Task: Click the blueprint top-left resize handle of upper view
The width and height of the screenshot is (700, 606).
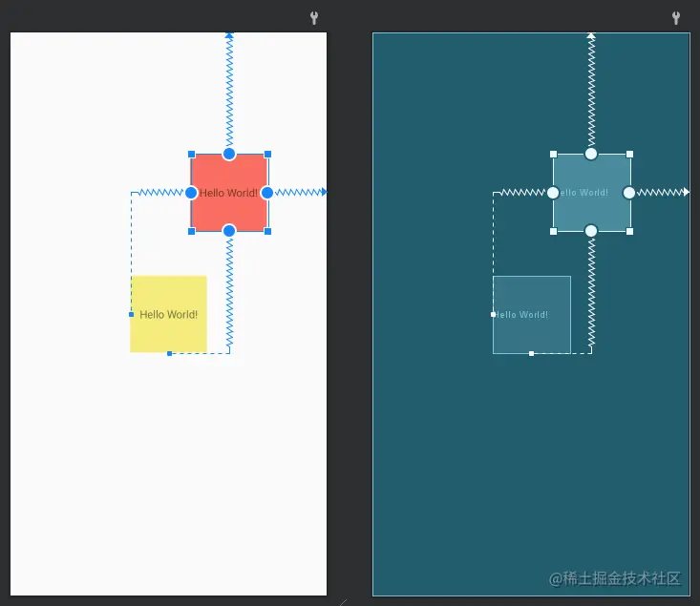Action: pyautogui.click(x=554, y=155)
